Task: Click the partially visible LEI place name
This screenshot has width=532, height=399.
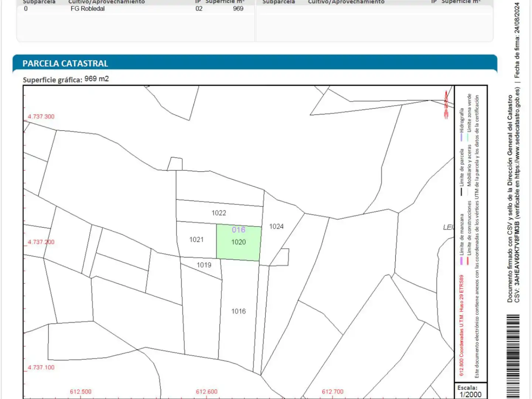Action: pos(448,227)
